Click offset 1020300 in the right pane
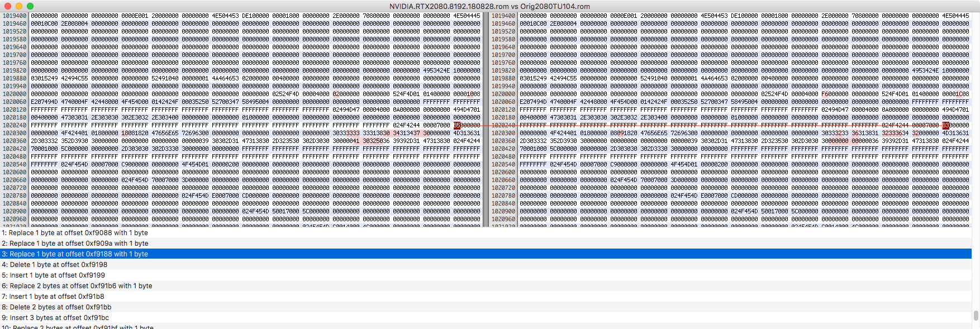The height and width of the screenshot is (329, 980). [503, 133]
